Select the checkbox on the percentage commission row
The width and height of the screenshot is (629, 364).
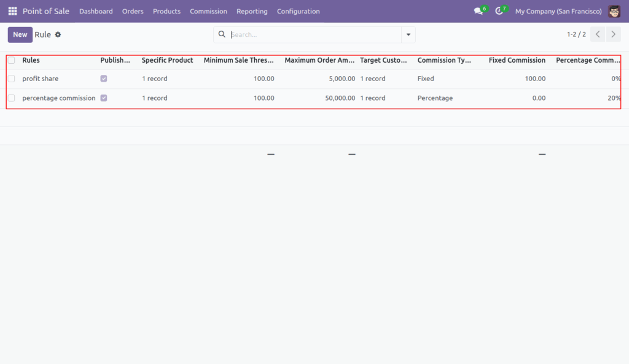(x=11, y=98)
